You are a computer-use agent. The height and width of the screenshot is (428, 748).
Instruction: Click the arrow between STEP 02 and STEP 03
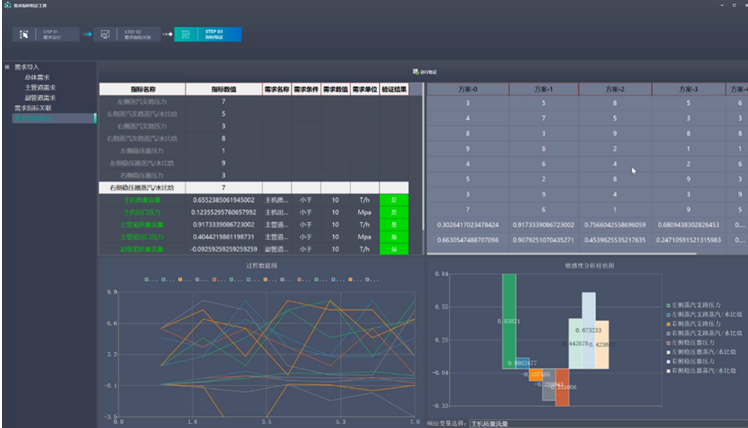(x=166, y=34)
